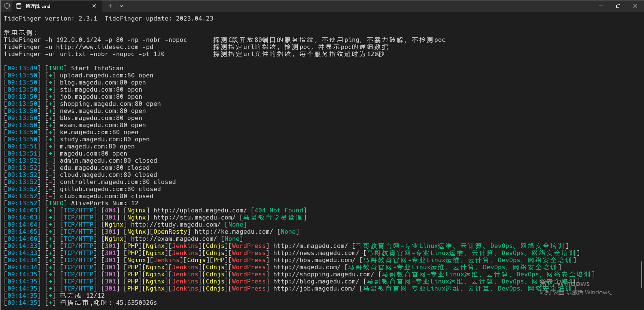Click 'exam.magedu.com:80 open' line
This screenshot has height=310, width=644.
pyautogui.click(x=103, y=125)
